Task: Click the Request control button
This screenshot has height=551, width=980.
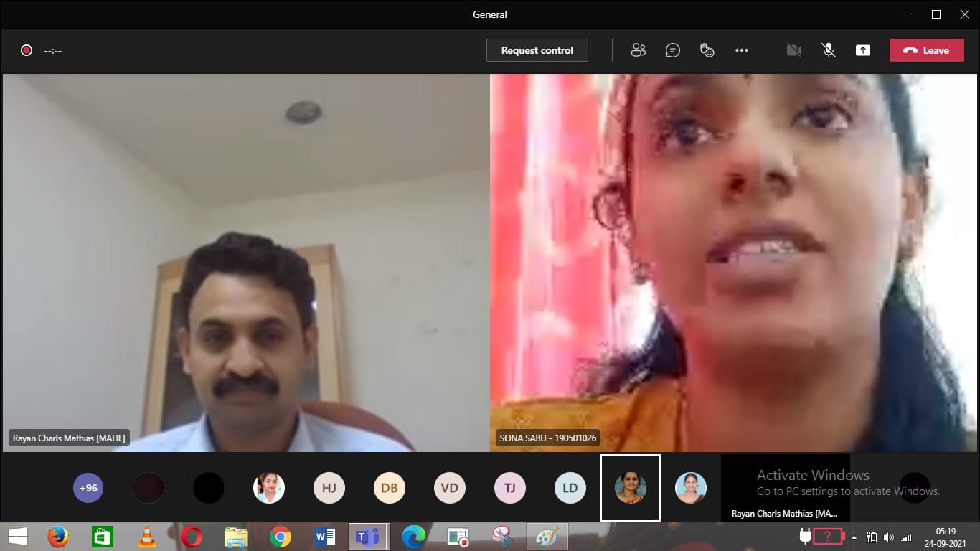Action: 537,50
